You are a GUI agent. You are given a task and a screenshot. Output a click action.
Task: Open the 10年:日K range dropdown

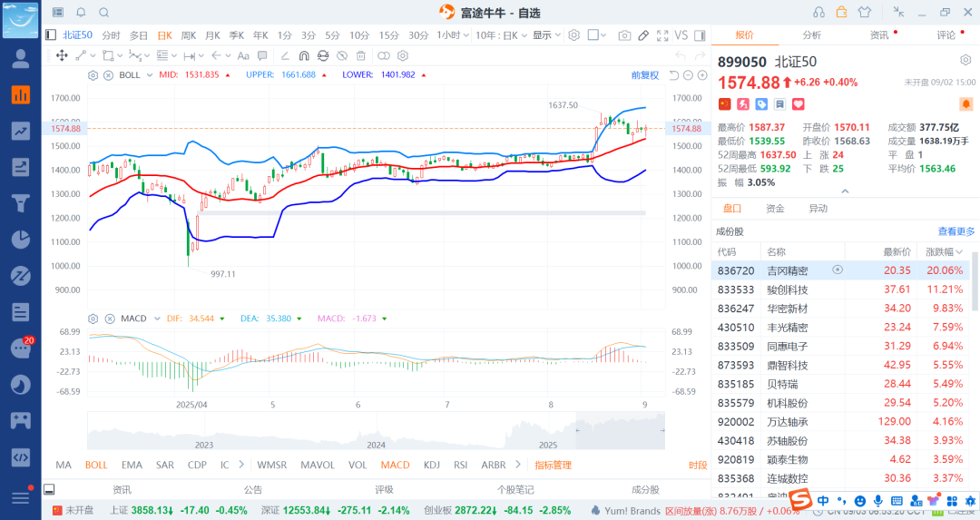point(501,35)
